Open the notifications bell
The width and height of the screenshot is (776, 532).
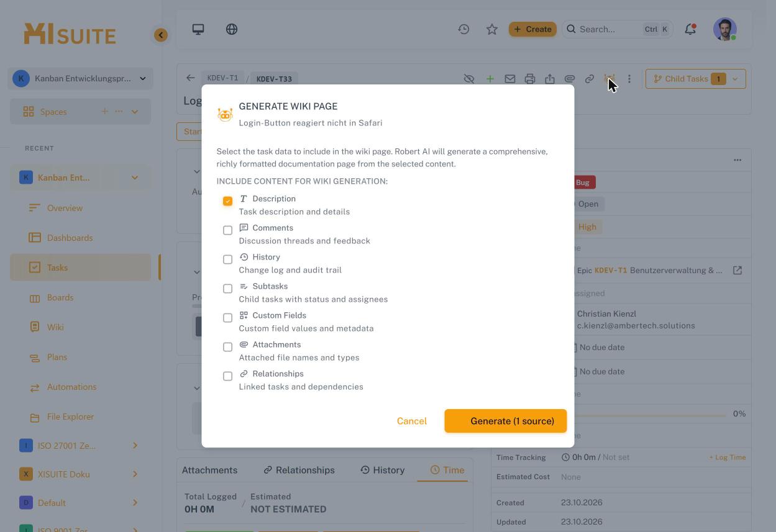[x=690, y=29]
